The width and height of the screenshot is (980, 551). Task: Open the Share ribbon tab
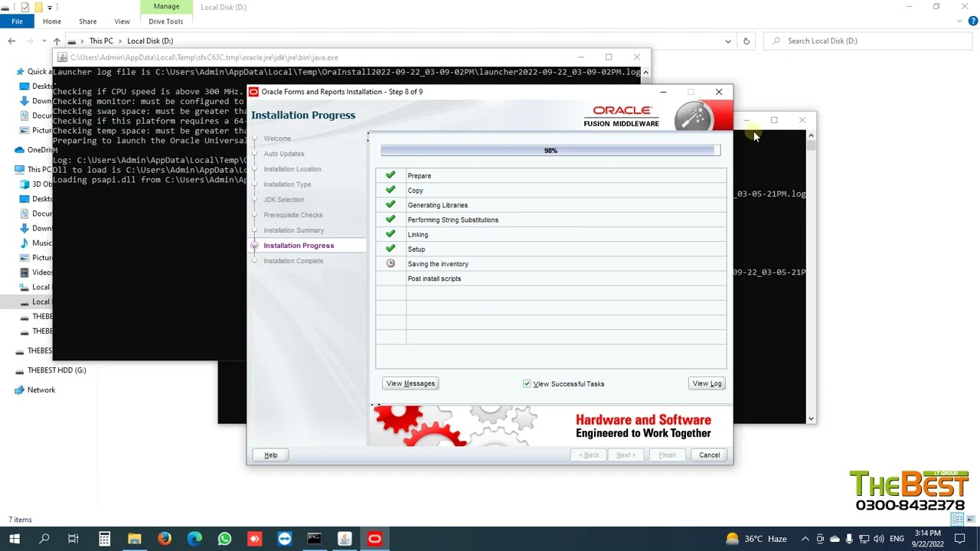point(87,21)
